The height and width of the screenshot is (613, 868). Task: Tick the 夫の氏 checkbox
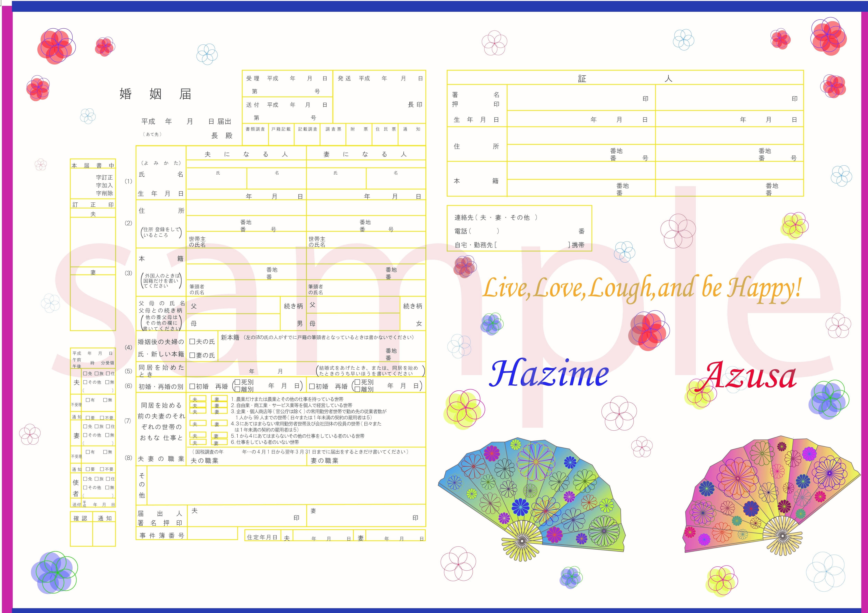[192, 342]
